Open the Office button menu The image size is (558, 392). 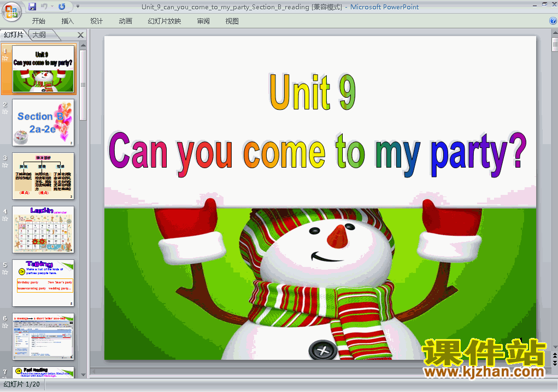pos(11,11)
